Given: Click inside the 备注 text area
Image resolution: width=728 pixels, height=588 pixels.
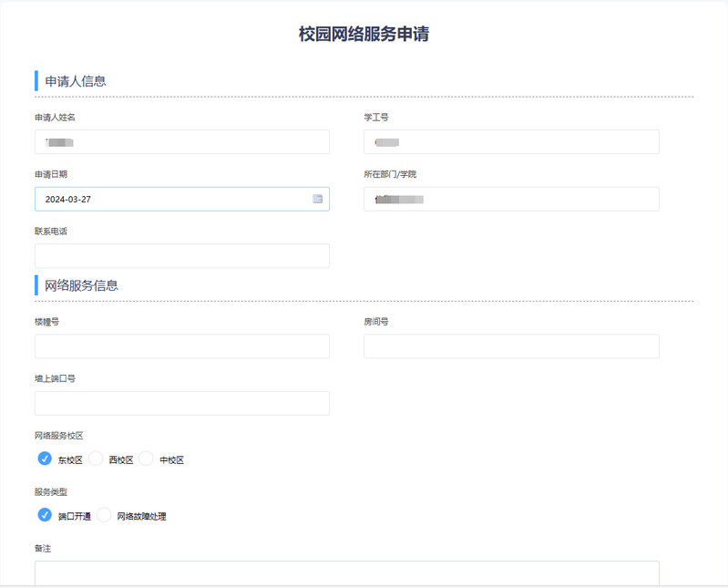Looking at the screenshot, I should tap(346, 573).
